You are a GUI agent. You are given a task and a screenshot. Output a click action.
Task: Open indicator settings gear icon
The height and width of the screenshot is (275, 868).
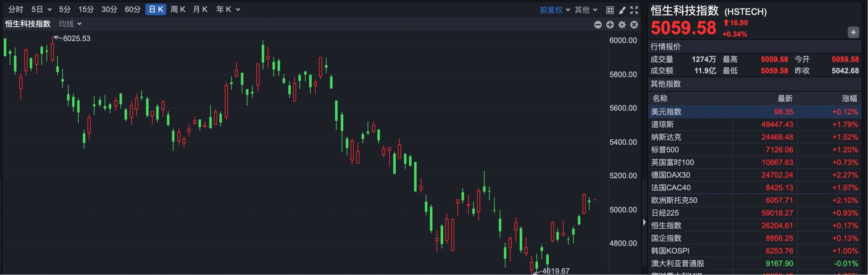[x=622, y=25]
